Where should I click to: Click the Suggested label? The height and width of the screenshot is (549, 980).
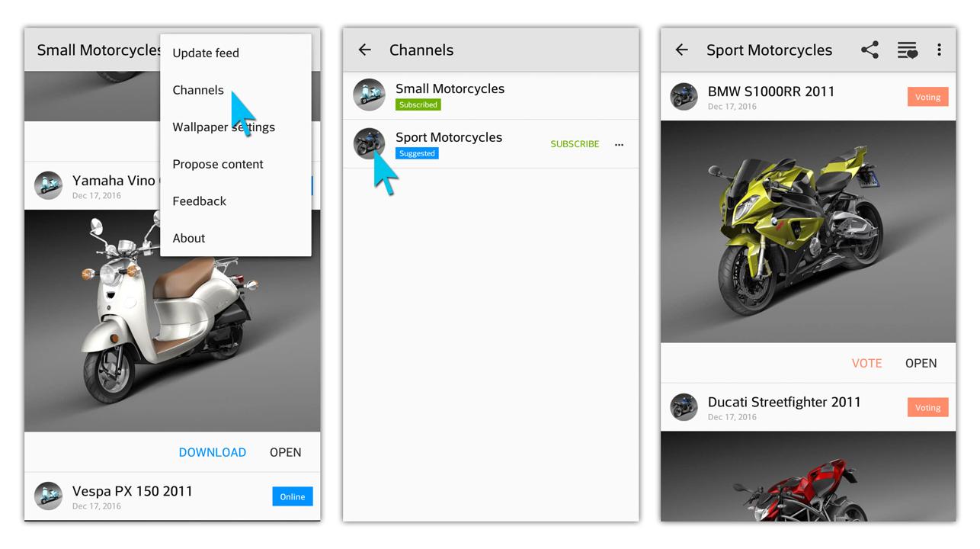click(417, 153)
